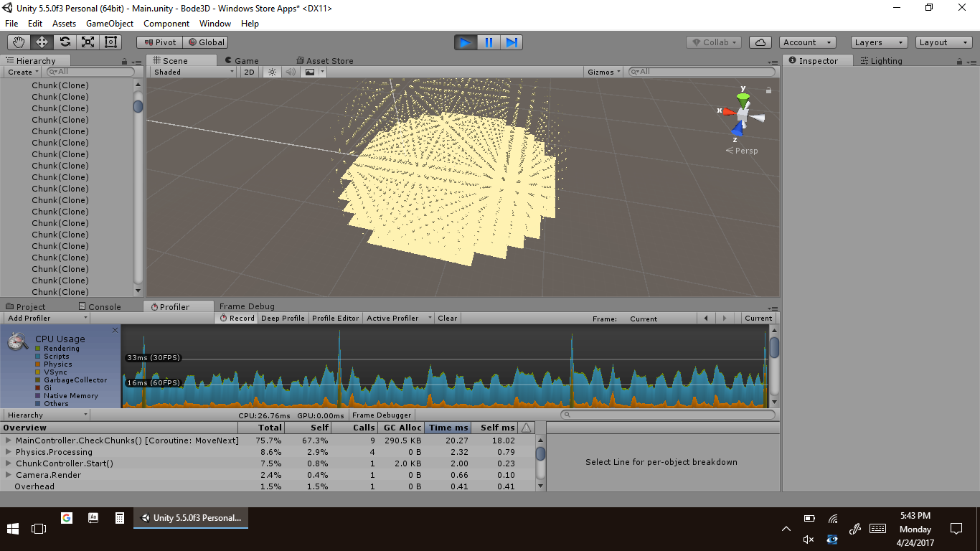
Task: Open the Layers dropdown
Action: pyautogui.click(x=880, y=42)
